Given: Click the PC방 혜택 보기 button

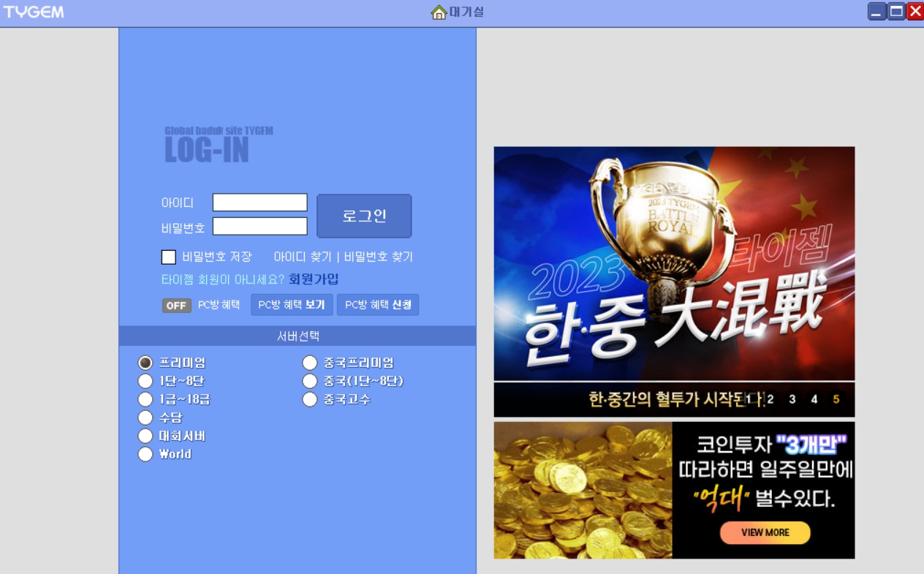Looking at the screenshot, I should pyautogui.click(x=292, y=305).
